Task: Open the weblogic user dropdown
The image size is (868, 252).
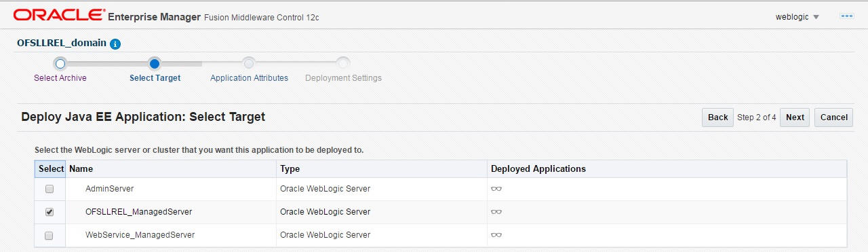Action: click(797, 17)
